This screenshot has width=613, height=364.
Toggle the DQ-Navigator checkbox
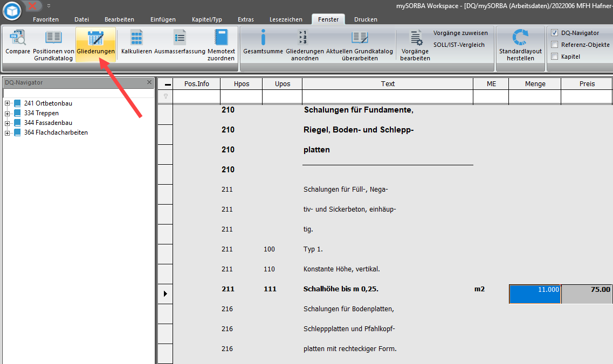554,33
